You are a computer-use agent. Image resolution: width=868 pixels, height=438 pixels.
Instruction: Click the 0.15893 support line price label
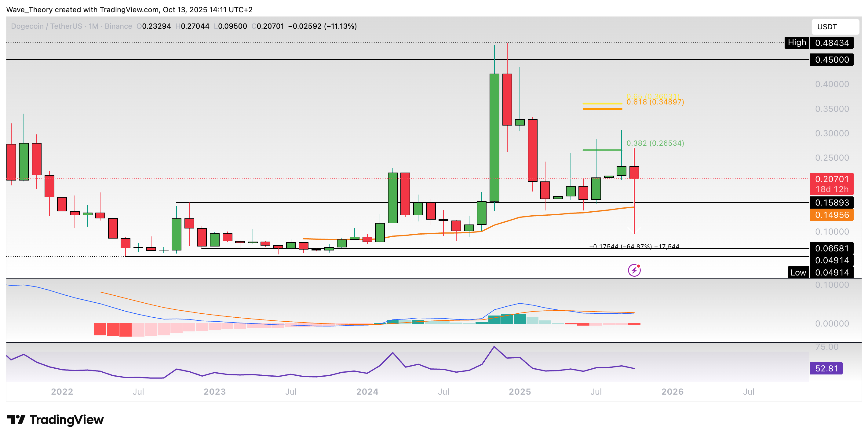(831, 203)
